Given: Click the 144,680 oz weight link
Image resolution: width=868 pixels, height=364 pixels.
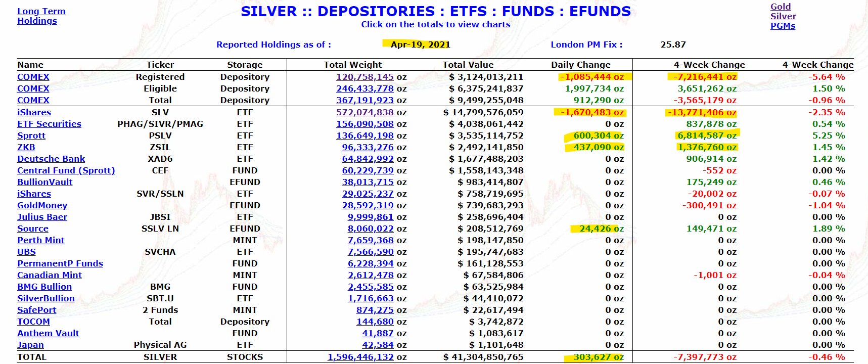Looking at the screenshot, I should 375,322.
